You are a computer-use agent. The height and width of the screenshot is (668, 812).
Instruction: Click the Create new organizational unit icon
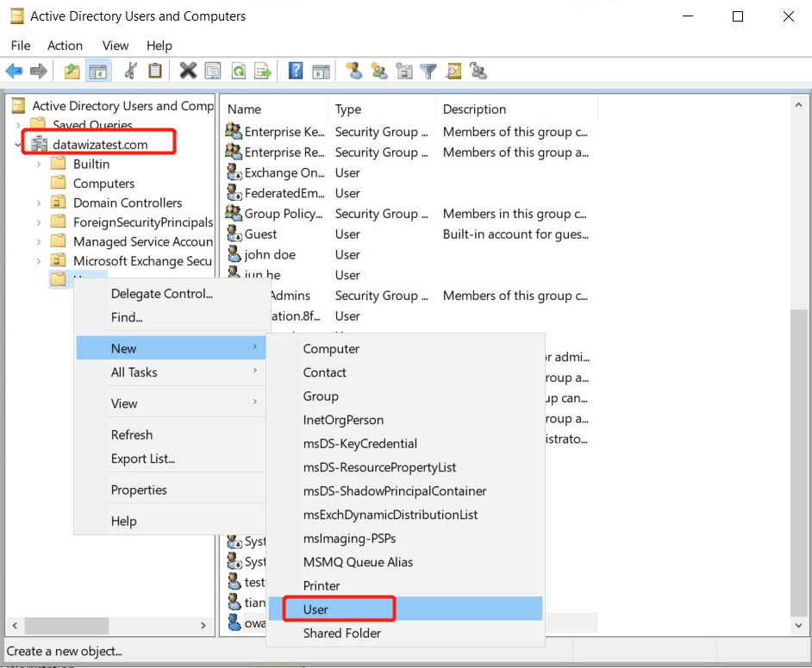(404, 71)
